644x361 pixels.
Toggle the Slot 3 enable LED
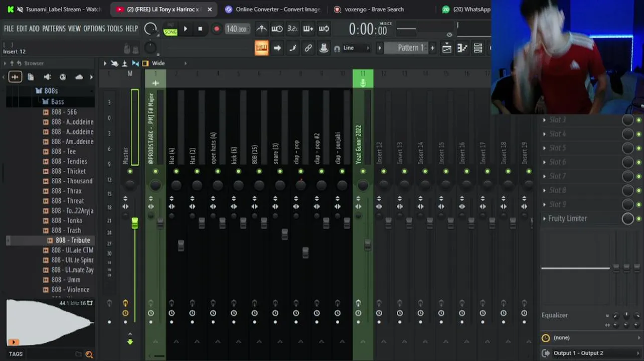pyautogui.click(x=638, y=120)
